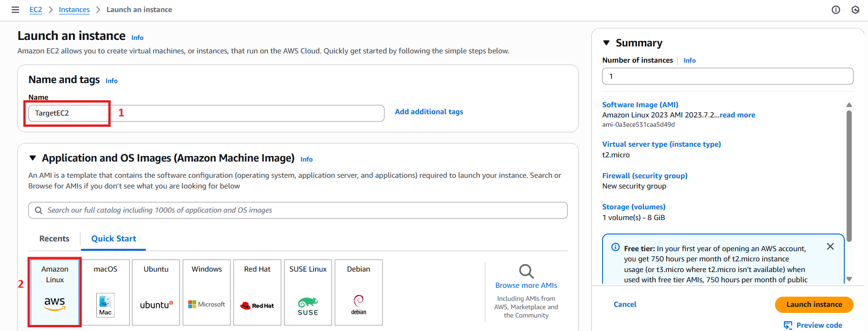Collapse the Application and OS Images section
This screenshot has height=331, width=868.
click(33, 158)
